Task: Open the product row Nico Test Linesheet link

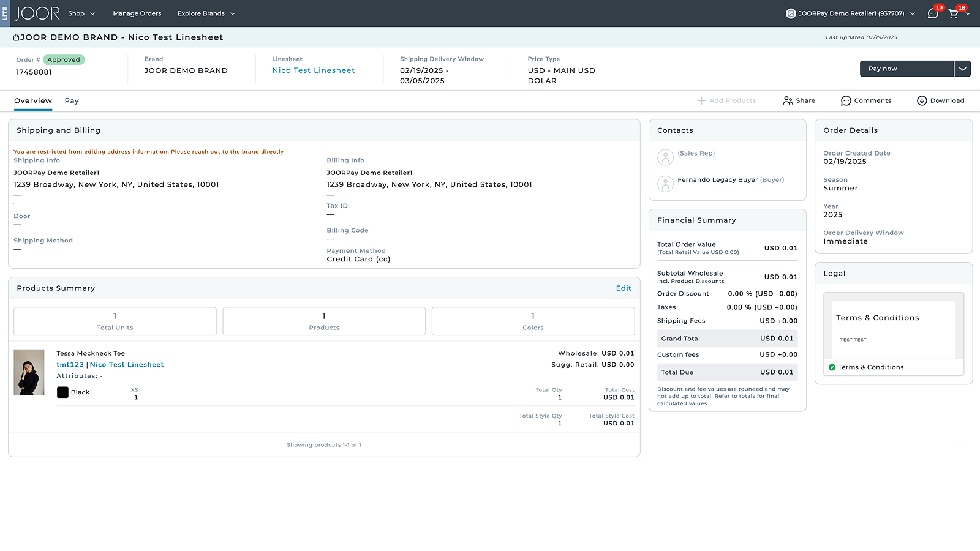Action: pos(127,365)
